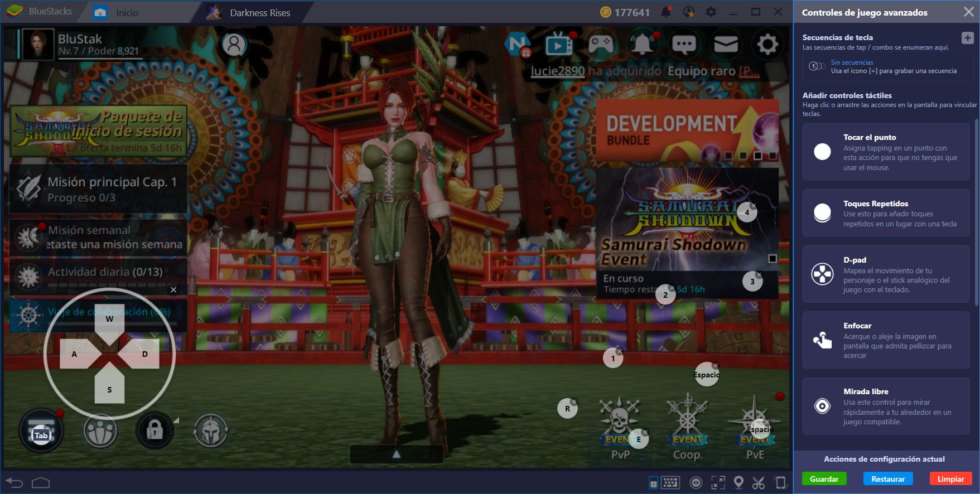Open the in-game notification bell

[x=643, y=43]
